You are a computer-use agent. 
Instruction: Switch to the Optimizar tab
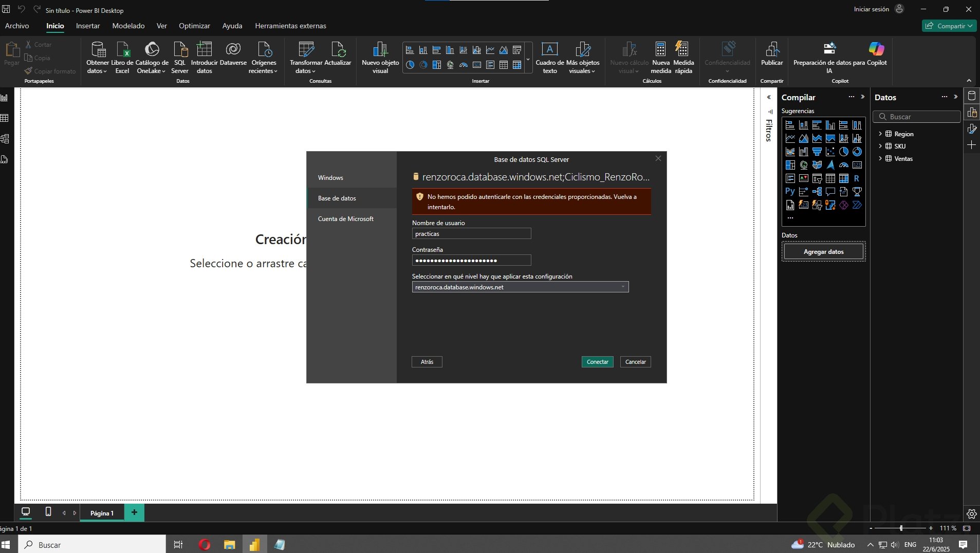pyautogui.click(x=194, y=26)
